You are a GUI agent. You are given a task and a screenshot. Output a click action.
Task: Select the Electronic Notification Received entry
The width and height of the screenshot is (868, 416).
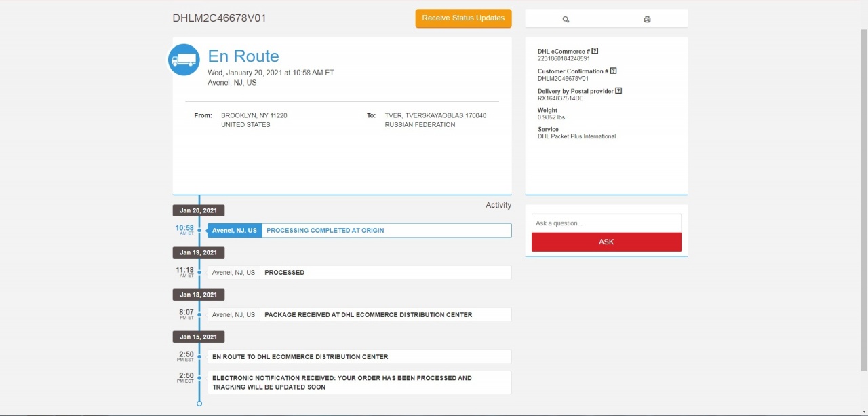click(x=359, y=382)
